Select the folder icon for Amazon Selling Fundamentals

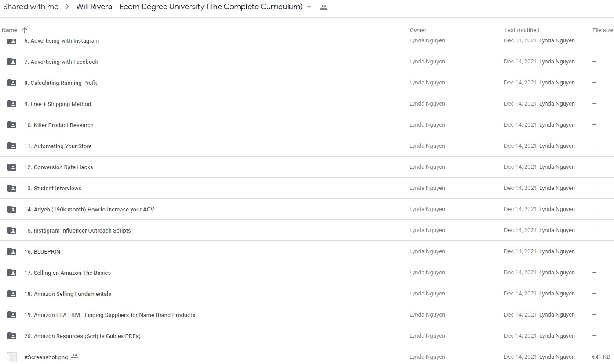(x=12, y=294)
